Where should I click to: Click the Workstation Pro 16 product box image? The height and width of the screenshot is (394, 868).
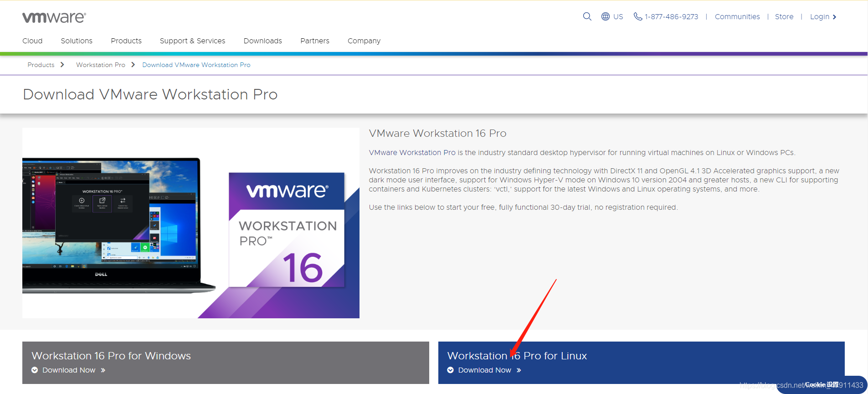(287, 229)
